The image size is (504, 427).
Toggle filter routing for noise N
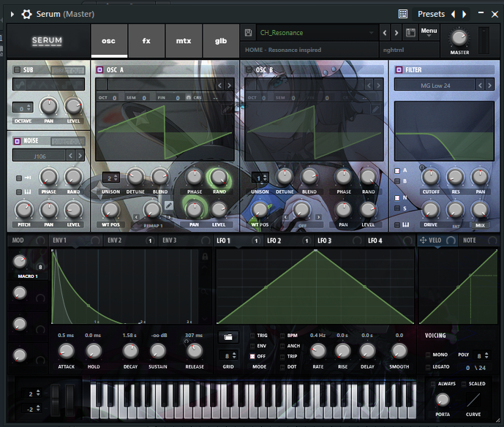(397, 197)
